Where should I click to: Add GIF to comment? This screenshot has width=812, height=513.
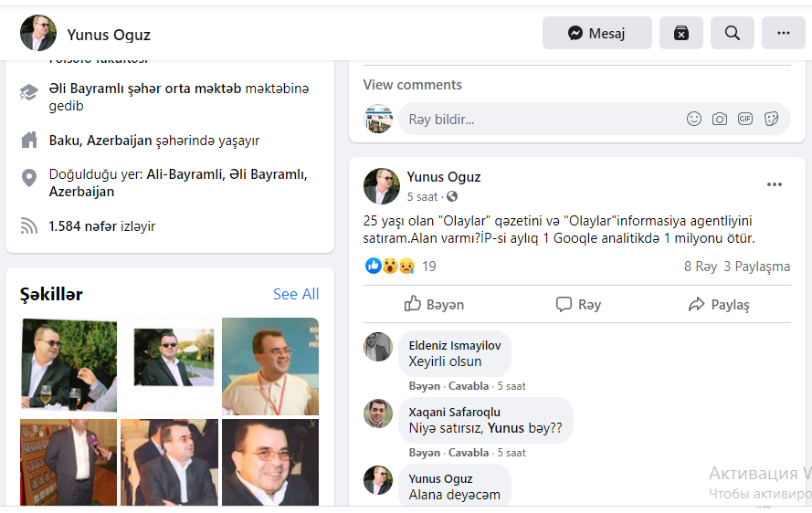[x=745, y=119]
